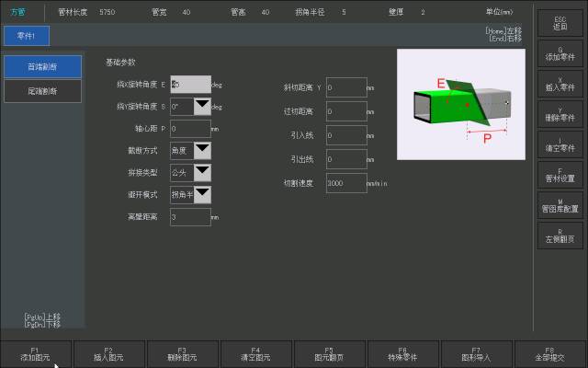Select the 尾端割断 side tab
This screenshot has width=588, height=368.
point(43,91)
